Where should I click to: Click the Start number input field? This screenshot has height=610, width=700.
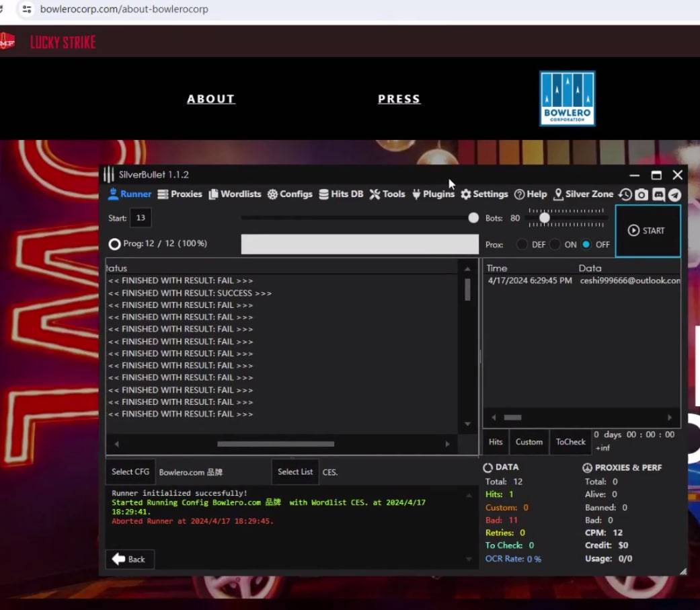click(141, 218)
